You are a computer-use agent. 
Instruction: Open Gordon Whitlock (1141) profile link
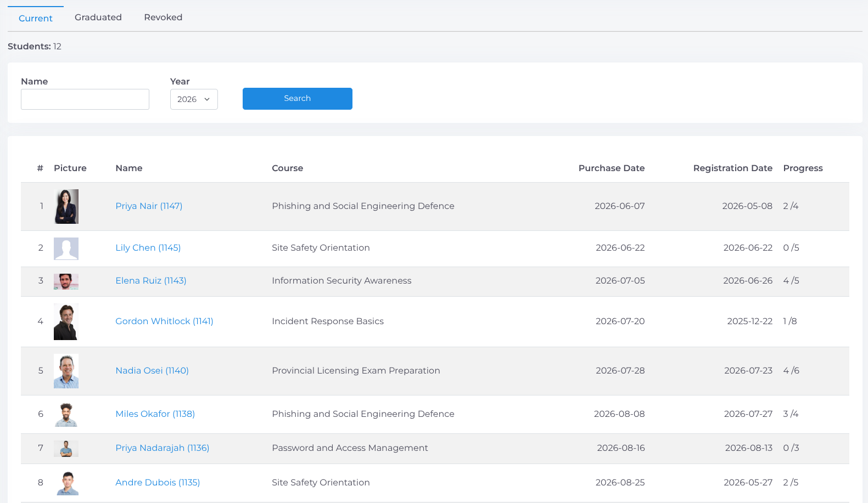(164, 321)
